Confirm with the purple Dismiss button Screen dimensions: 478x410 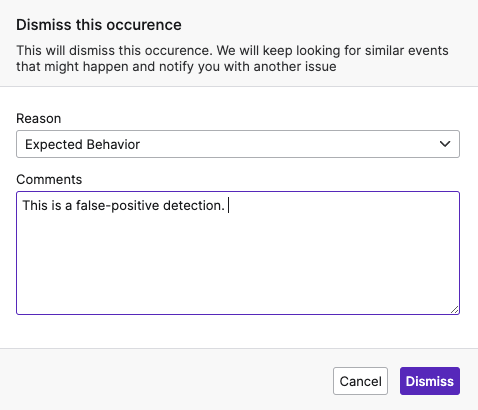click(x=430, y=381)
